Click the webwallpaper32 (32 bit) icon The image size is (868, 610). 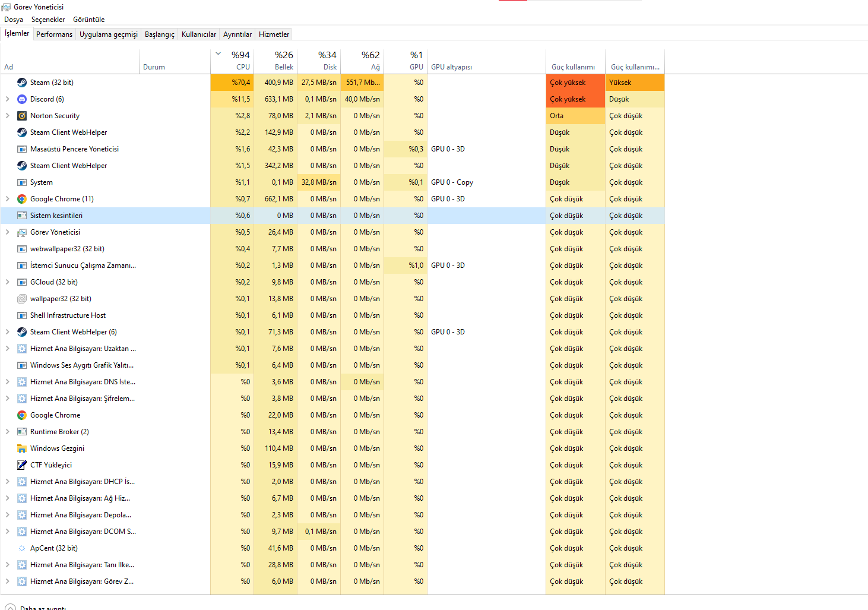[x=22, y=249]
